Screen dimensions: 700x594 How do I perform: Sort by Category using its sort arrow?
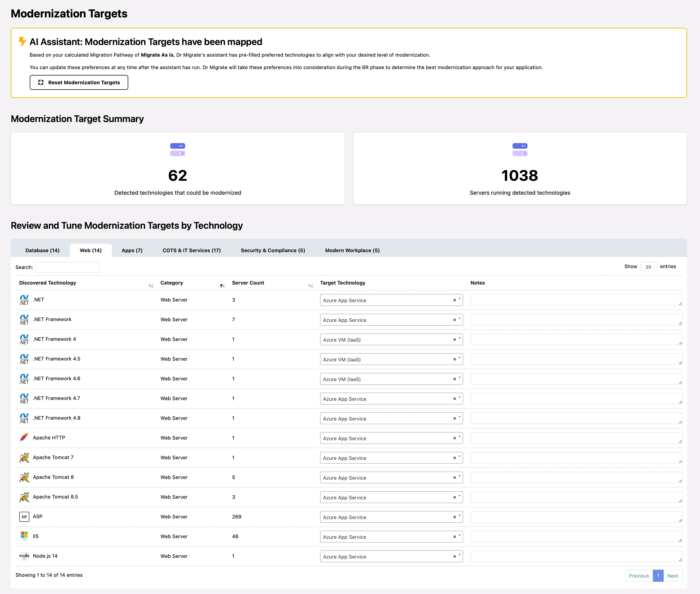pos(222,286)
